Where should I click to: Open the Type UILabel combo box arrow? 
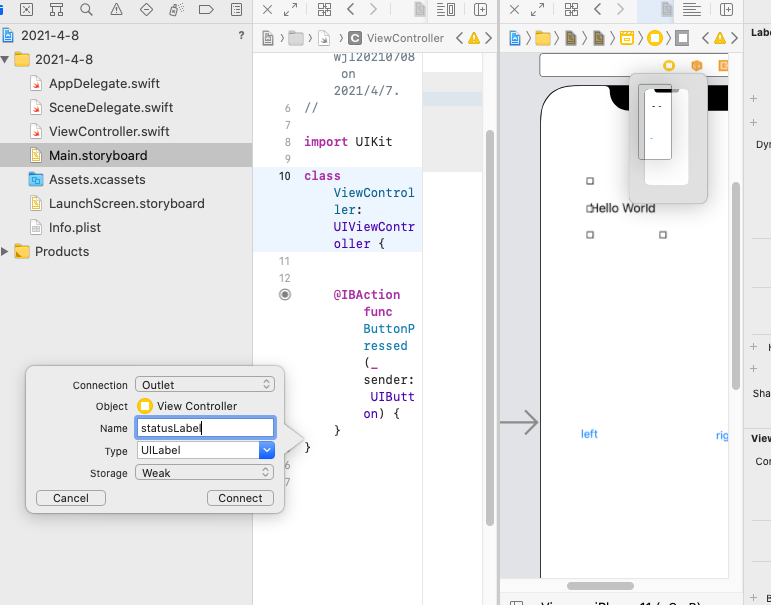pyautogui.click(x=267, y=450)
